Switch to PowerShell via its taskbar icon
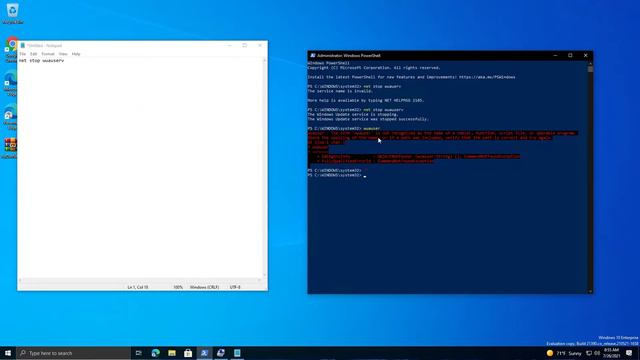640x360 pixels. pyautogui.click(x=204, y=353)
